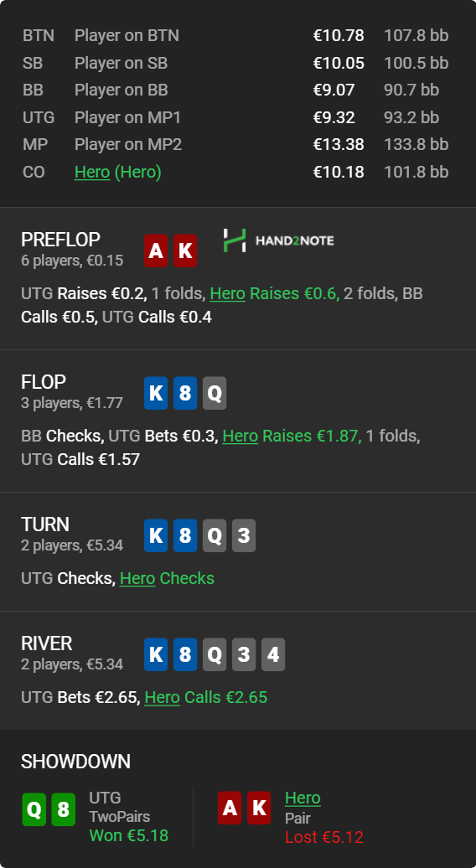
Task: Select the Player on BTN row
Action: pyautogui.click(x=235, y=35)
